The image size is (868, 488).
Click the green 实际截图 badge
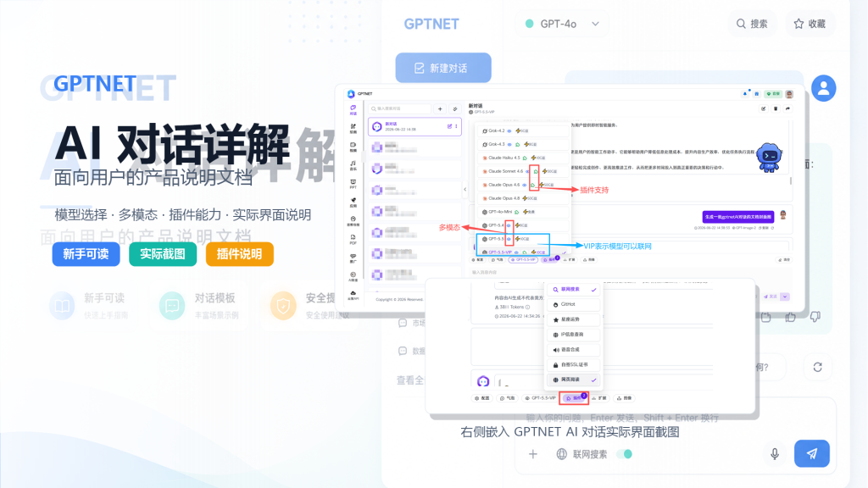pyautogui.click(x=162, y=254)
